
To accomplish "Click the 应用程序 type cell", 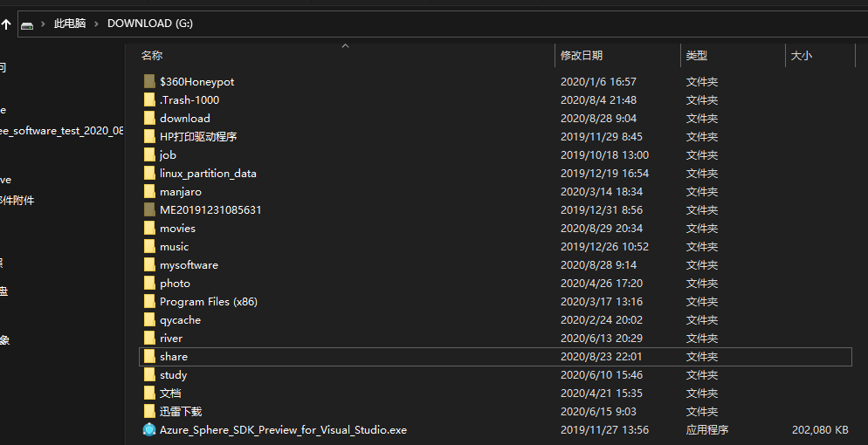I will pyautogui.click(x=707, y=429).
